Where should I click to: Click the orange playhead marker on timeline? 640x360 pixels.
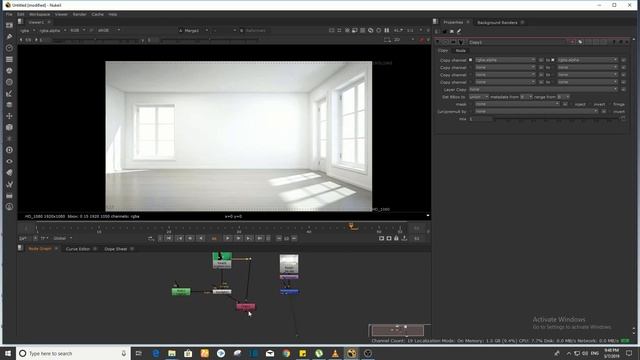pyautogui.click(x=351, y=226)
